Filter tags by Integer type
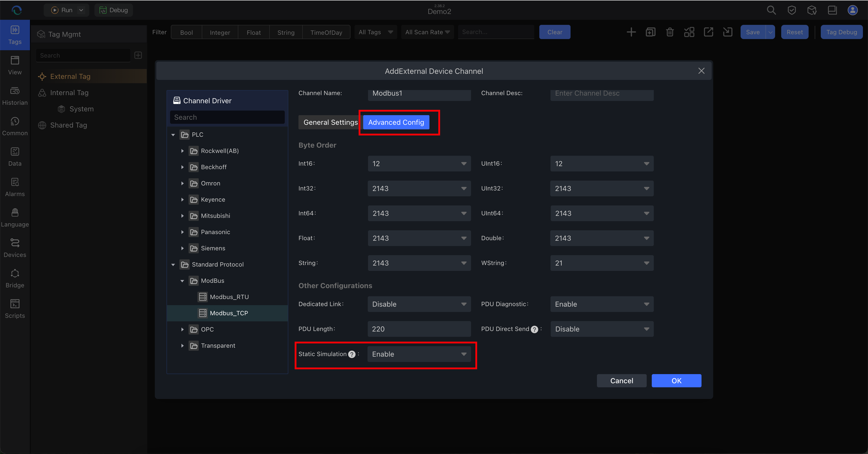This screenshot has height=454, width=868. coord(220,32)
